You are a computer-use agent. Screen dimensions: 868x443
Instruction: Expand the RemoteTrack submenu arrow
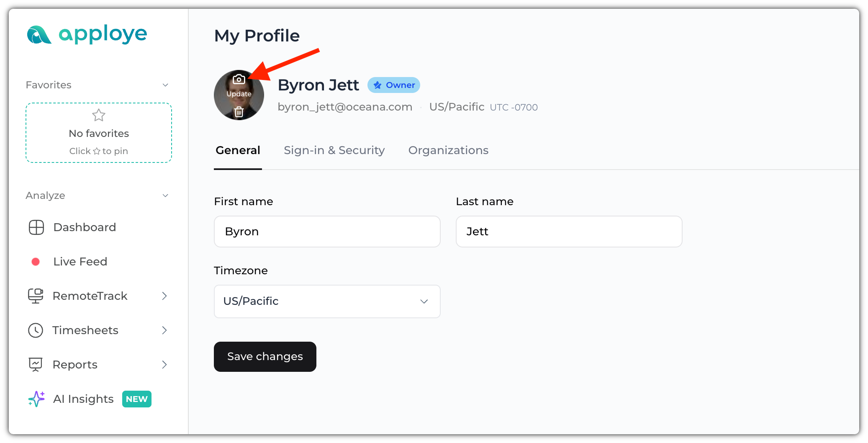point(164,296)
